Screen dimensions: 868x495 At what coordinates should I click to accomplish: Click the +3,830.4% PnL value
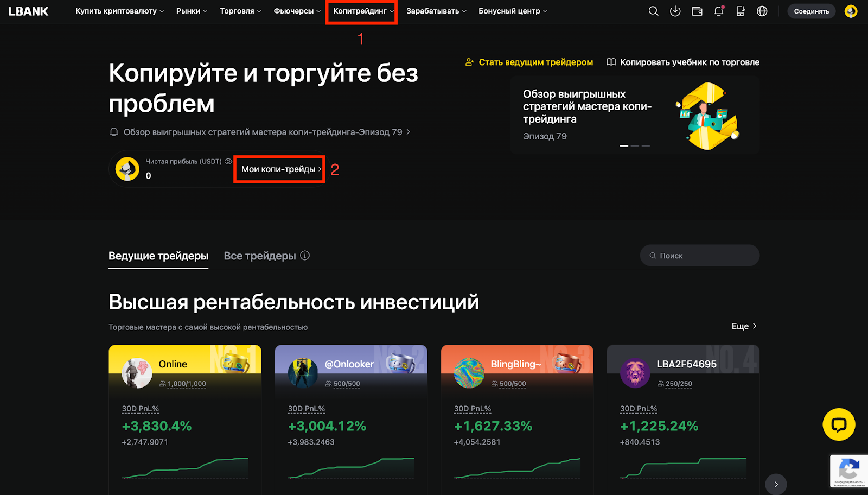tap(157, 426)
